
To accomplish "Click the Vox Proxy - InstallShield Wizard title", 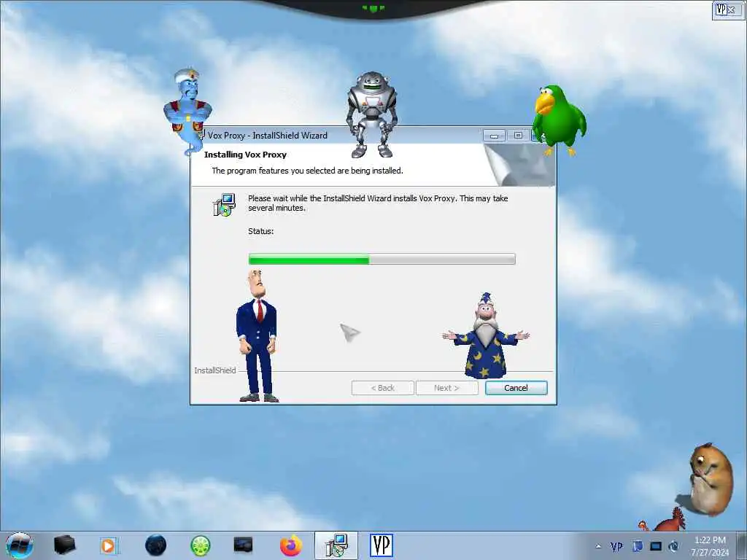I will click(267, 135).
